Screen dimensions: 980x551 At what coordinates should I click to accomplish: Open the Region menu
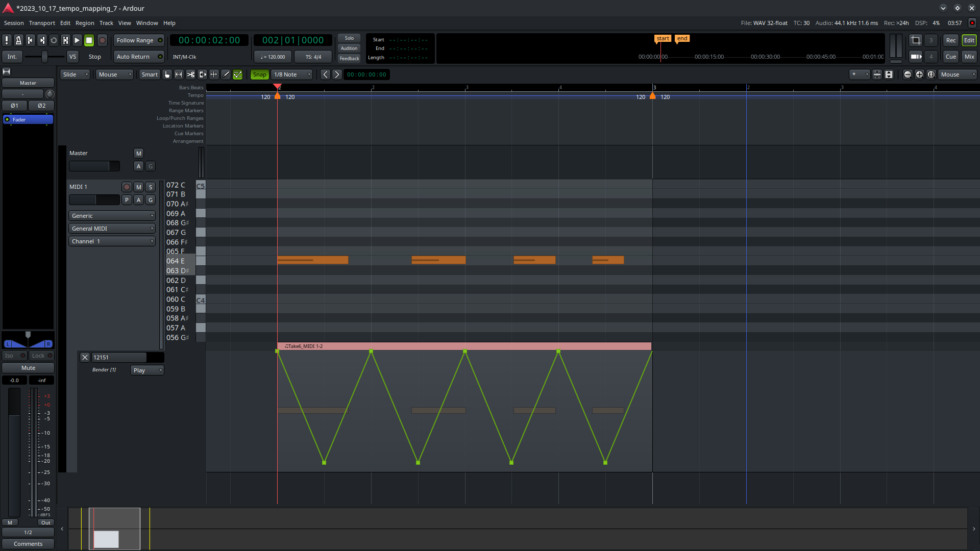coord(85,23)
